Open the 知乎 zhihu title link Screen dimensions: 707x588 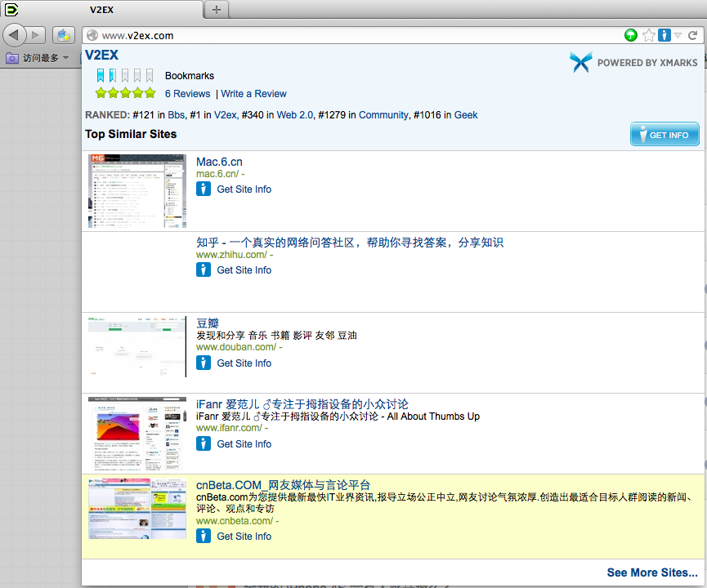[350, 243]
